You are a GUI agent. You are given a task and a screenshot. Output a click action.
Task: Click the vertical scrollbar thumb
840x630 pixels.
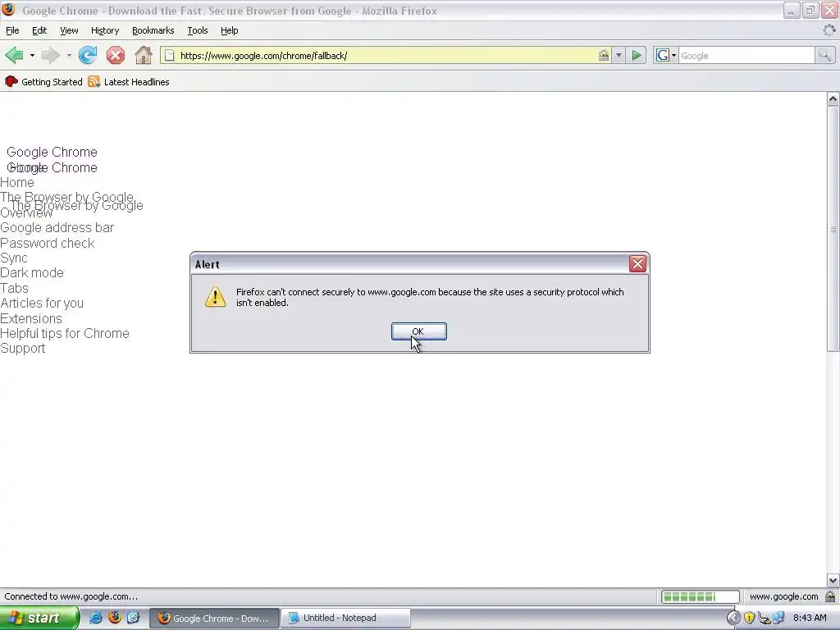coord(833,229)
